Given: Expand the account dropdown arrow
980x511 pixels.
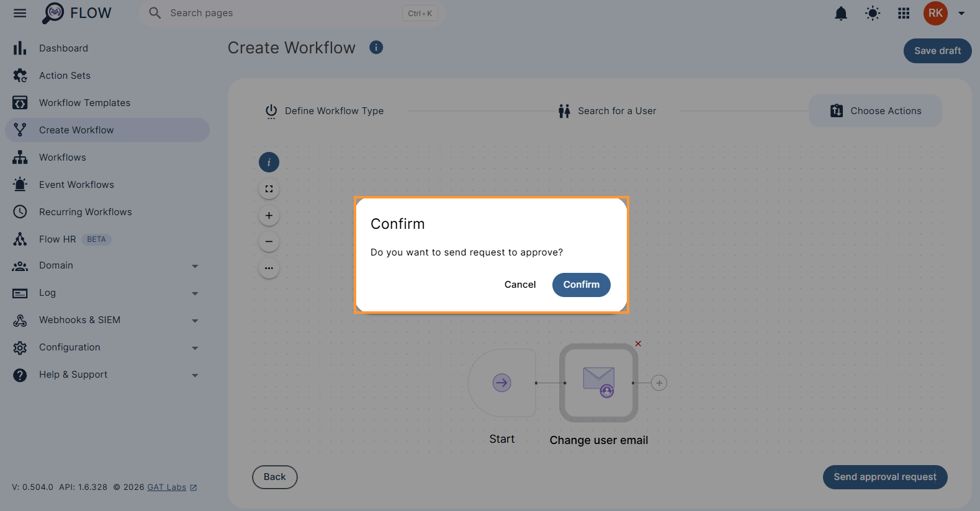Looking at the screenshot, I should [961, 13].
